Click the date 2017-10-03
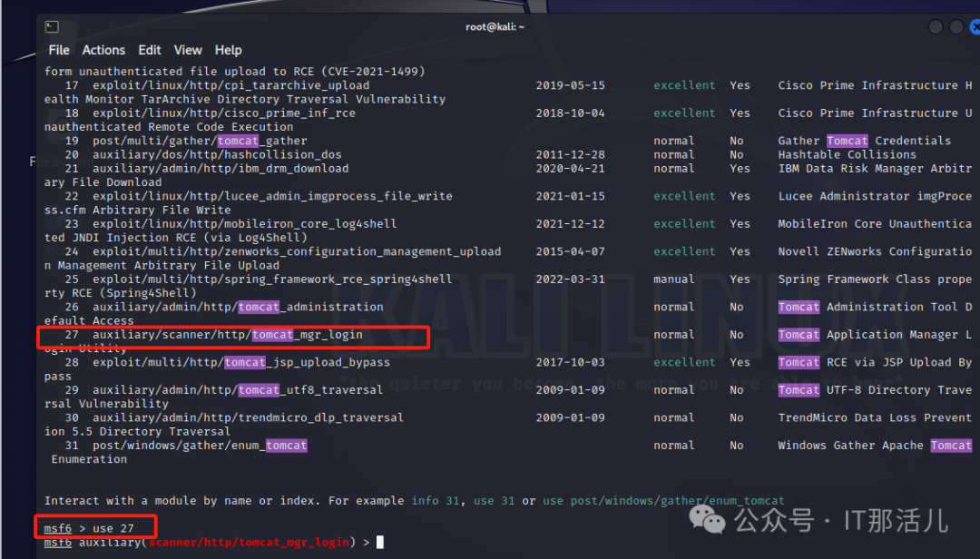The height and width of the screenshot is (559, 980). (x=570, y=362)
